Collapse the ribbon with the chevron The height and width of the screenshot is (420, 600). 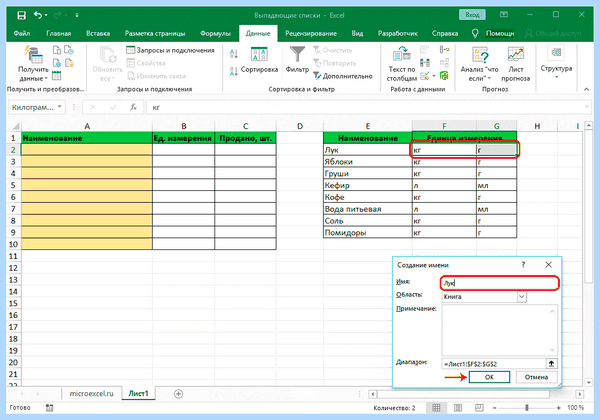click(586, 89)
